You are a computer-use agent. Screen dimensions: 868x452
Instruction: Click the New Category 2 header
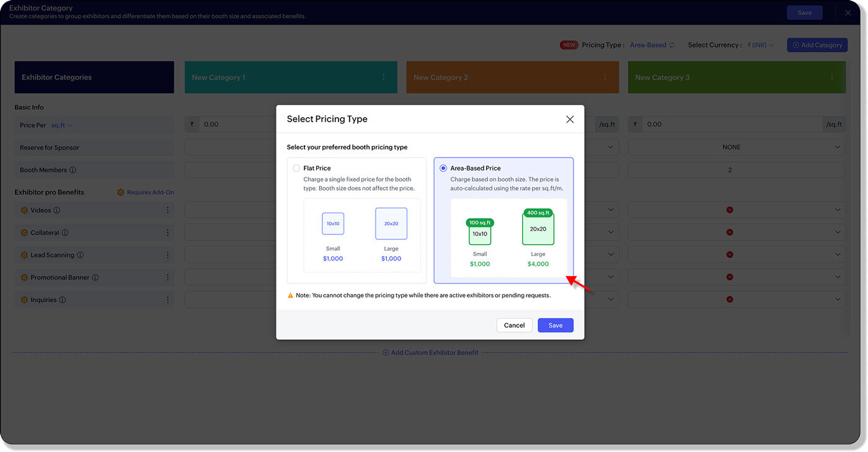point(512,78)
